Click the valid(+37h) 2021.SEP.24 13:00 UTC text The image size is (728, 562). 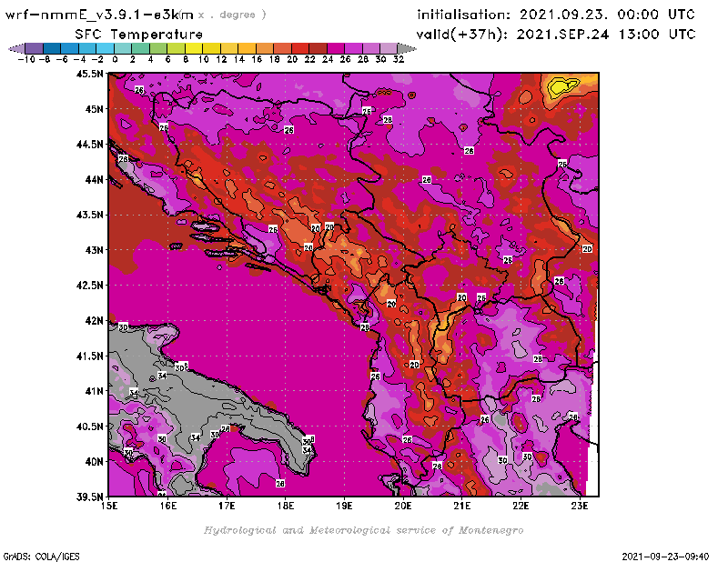pos(556,35)
